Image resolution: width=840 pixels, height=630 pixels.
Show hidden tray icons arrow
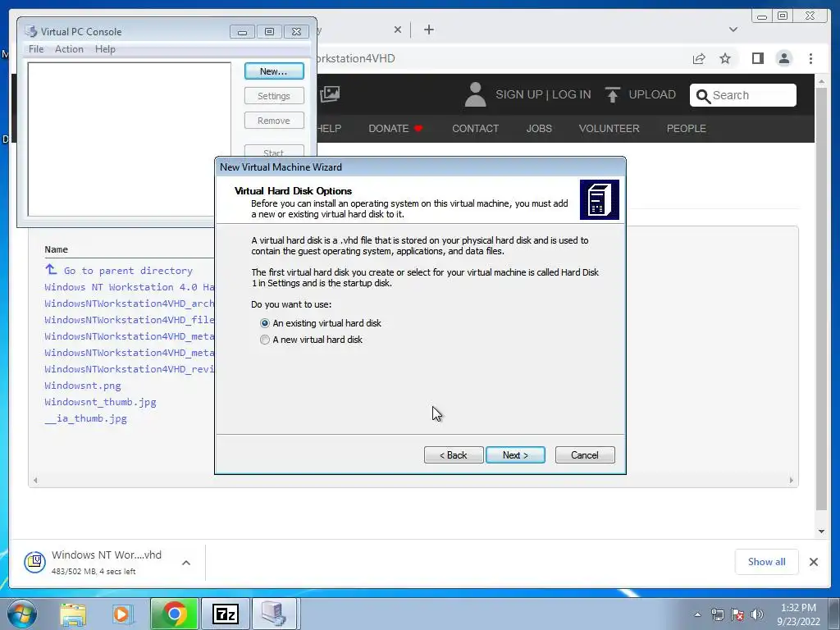tap(697, 614)
